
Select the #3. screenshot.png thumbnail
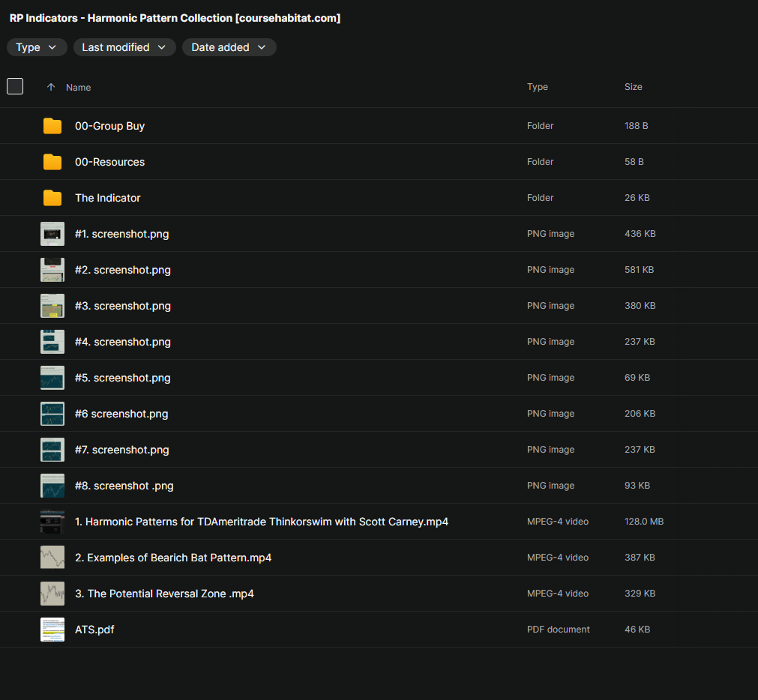coord(52,306)
